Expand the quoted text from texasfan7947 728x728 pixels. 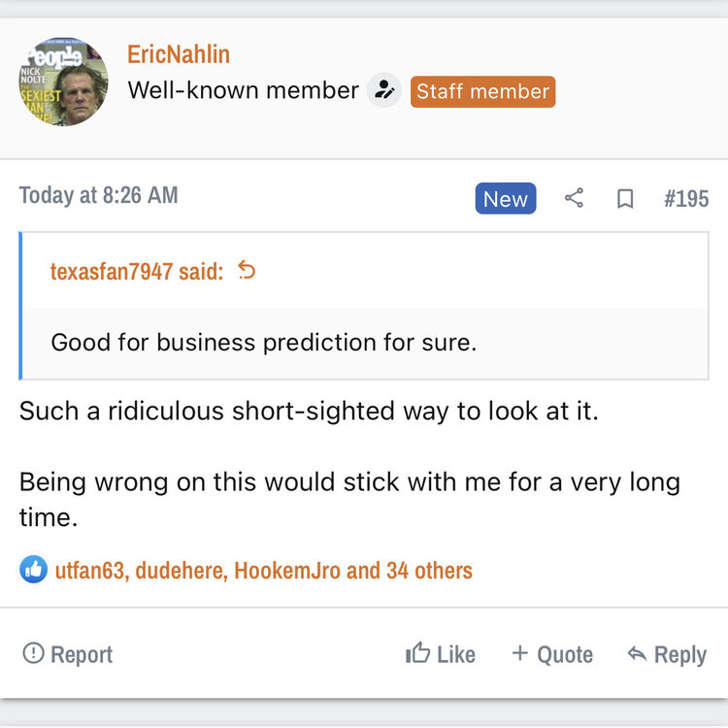[264, 343]
